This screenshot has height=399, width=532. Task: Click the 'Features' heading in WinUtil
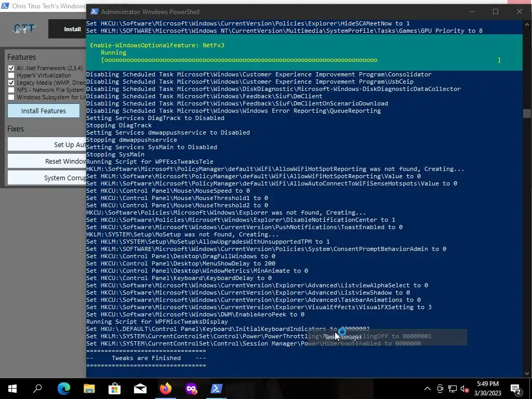[22, 57]
